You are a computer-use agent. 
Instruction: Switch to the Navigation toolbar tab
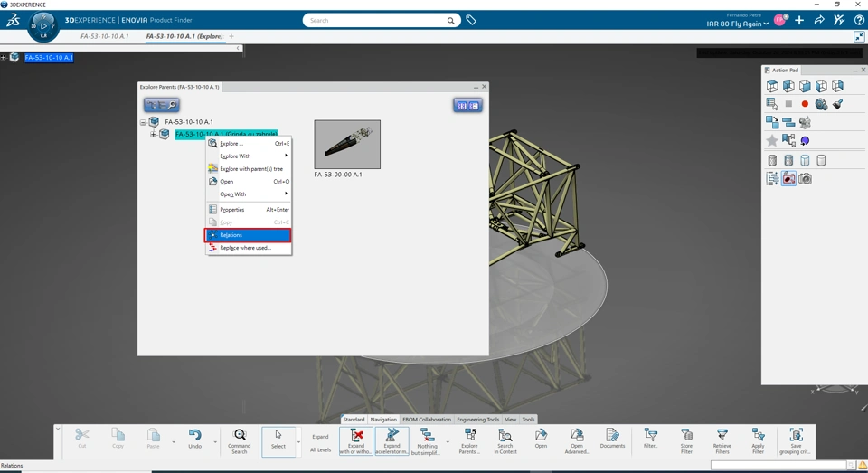click(383, 420)
